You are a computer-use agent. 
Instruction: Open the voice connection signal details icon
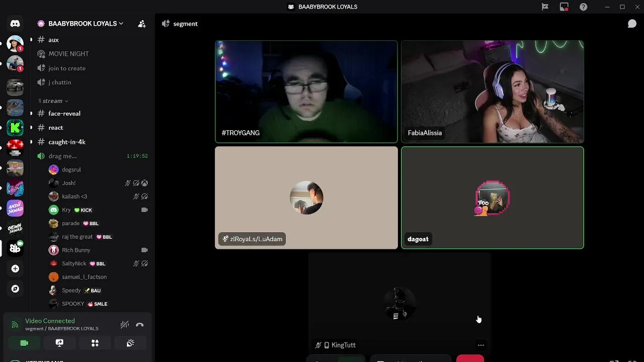15,325
